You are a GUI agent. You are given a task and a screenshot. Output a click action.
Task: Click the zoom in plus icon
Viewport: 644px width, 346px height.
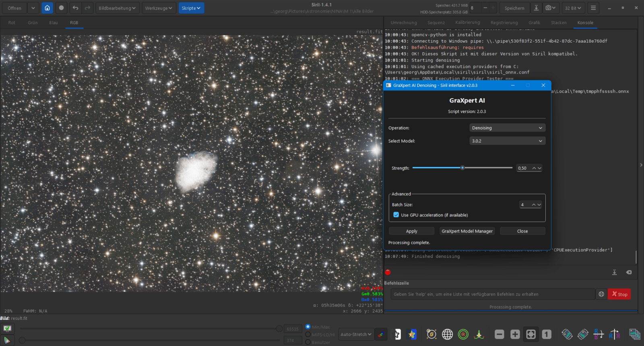515,334
